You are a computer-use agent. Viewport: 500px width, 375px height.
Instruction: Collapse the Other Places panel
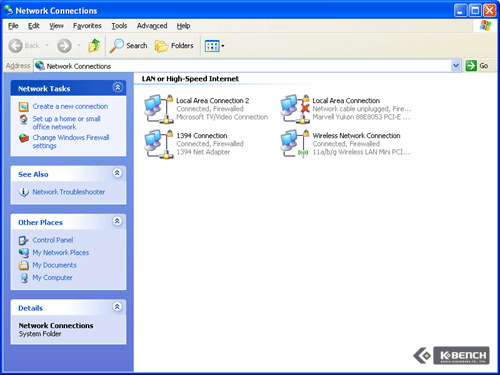(x=117, y=221)
